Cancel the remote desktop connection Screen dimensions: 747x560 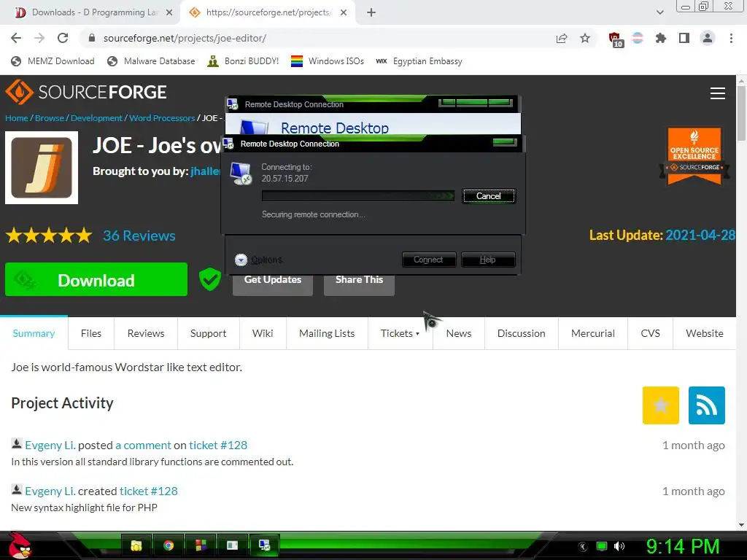[x=489, y=195]
